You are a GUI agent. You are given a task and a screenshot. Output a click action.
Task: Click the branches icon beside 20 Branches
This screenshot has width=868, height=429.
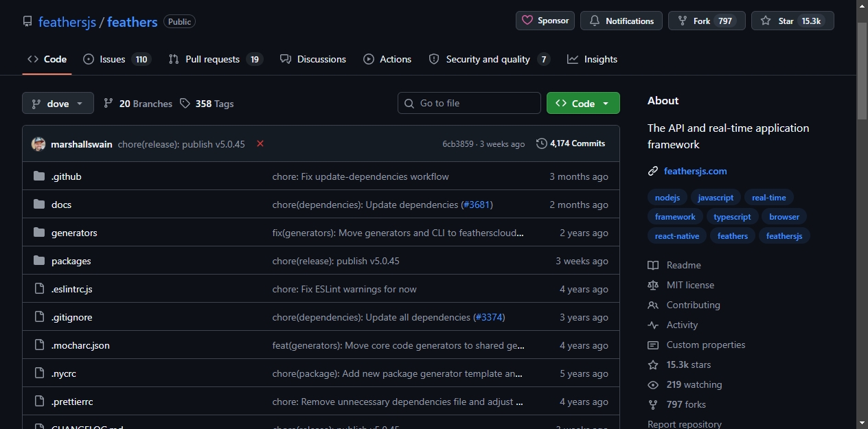pyautogui.click(x=108, y=104)
